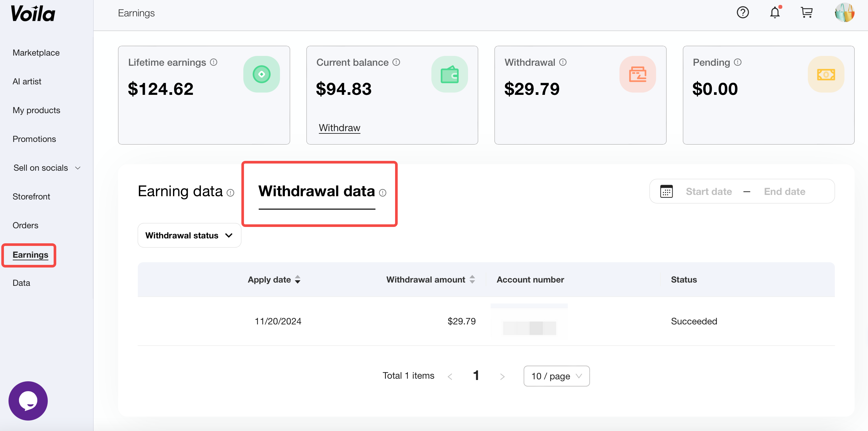This screenshot has width=868, height=431.
Task: Expand Sell on socials menu
Action: (46, 168)
